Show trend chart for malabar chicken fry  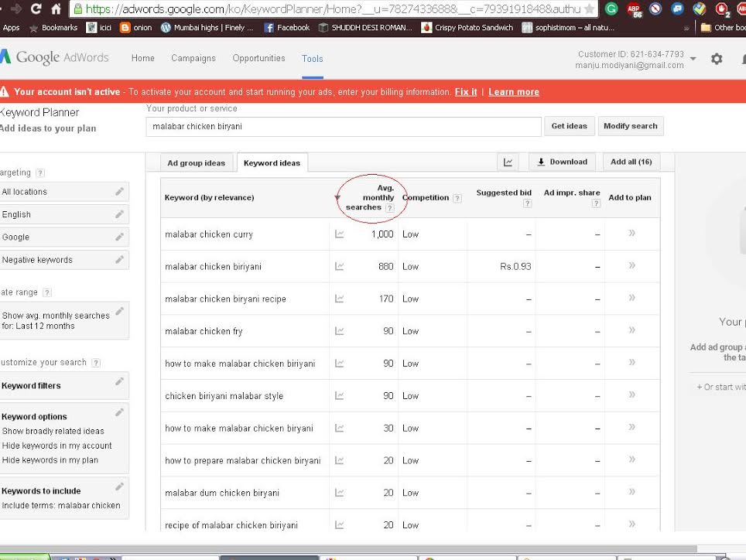tap(339, 331)
